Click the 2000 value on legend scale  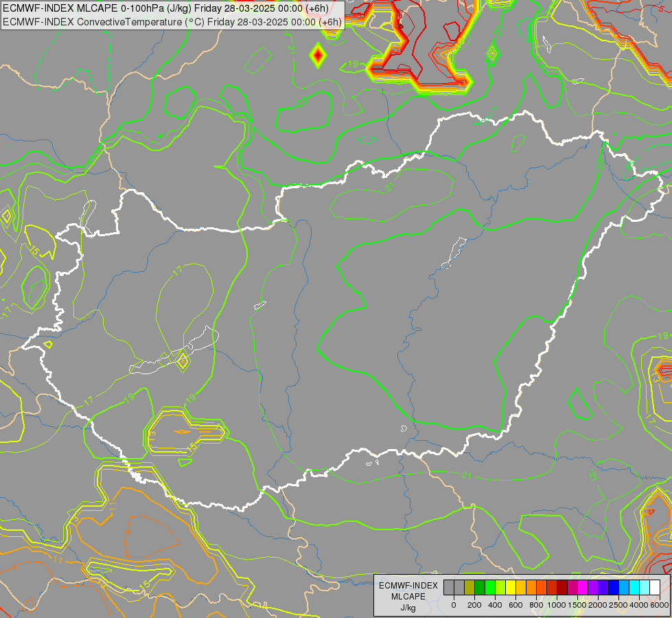pos(598,605)
